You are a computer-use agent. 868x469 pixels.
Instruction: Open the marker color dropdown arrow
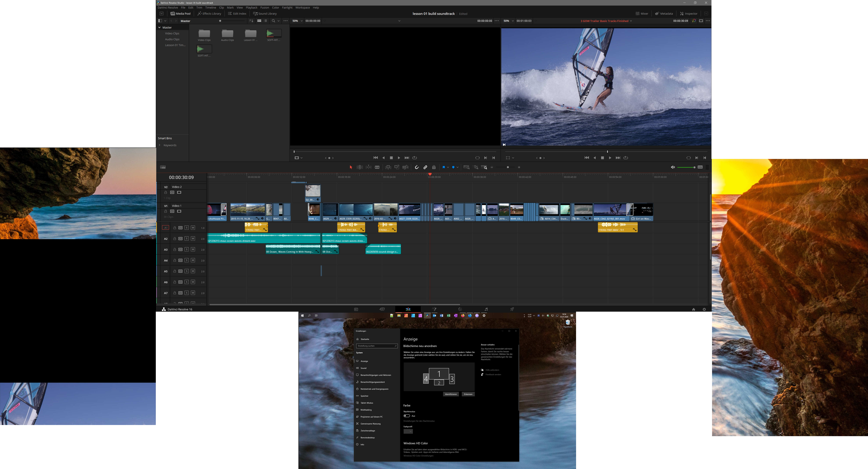pyautogui.click(x=457, y=167)
